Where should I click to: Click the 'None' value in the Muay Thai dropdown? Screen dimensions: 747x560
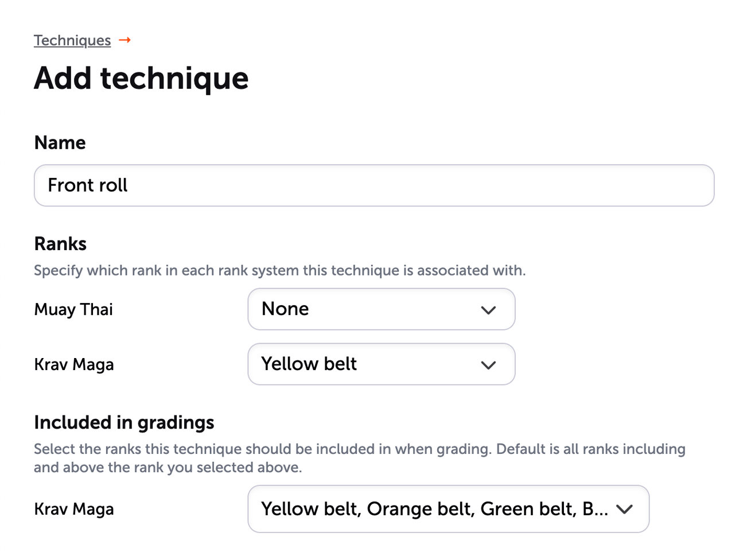[x=285, y=309]
